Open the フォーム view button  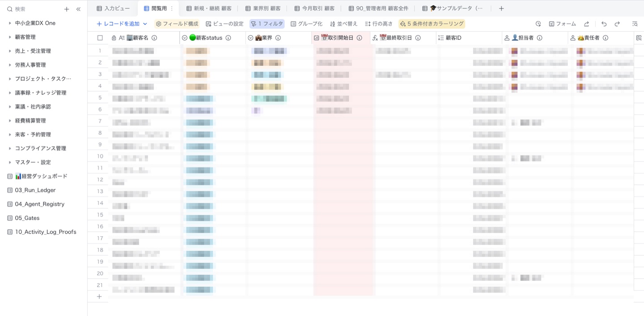pos(563,24)
